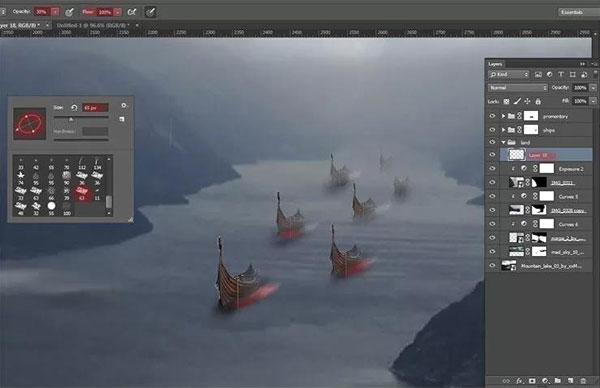
Task: Create a new group folder icon
Action: click(558, 381)
